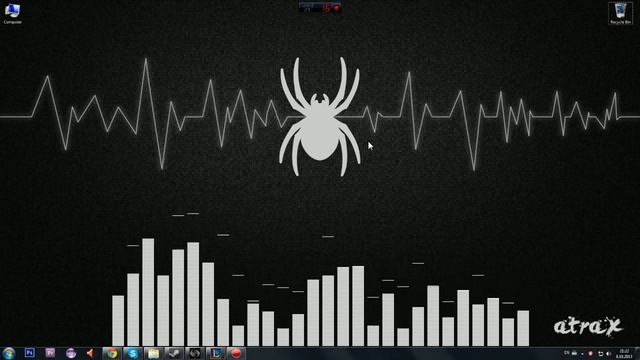The image size is (640, 360).
Task: Open Steam from the taskbar
Action: point(174,353)
